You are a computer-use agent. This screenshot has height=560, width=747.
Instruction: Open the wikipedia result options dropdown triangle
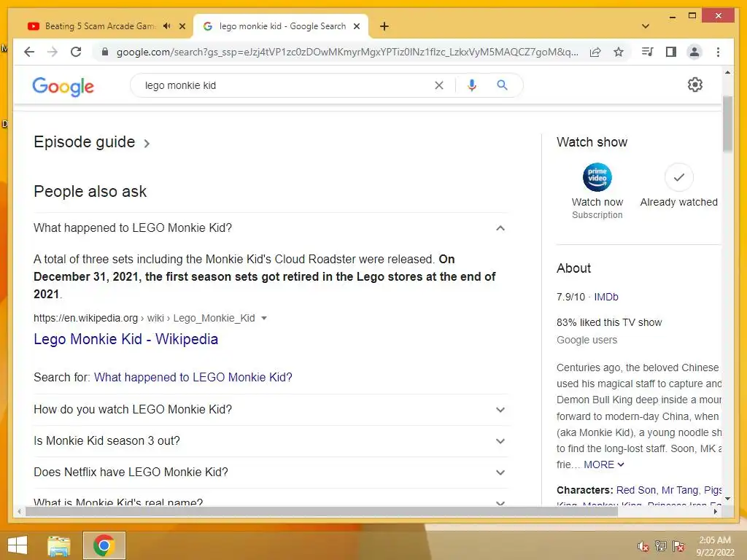(264, 318)
